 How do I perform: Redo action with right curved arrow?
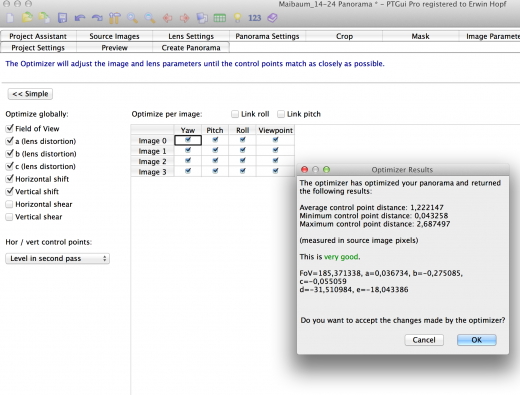click(97, 18)
